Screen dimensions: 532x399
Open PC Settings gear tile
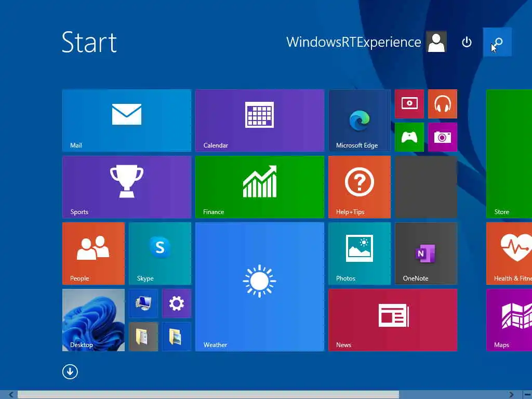click(x=177, y=303)
